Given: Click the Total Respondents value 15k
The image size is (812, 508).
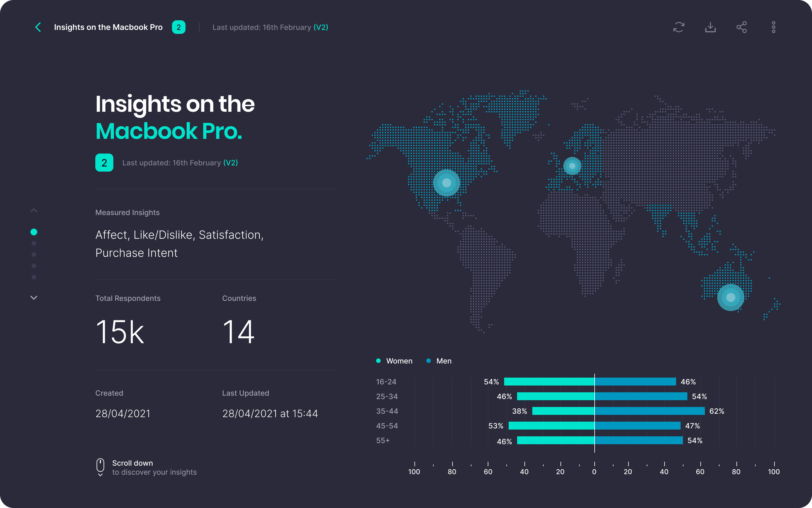Looking at the screenshot, I should click(120, 332).
